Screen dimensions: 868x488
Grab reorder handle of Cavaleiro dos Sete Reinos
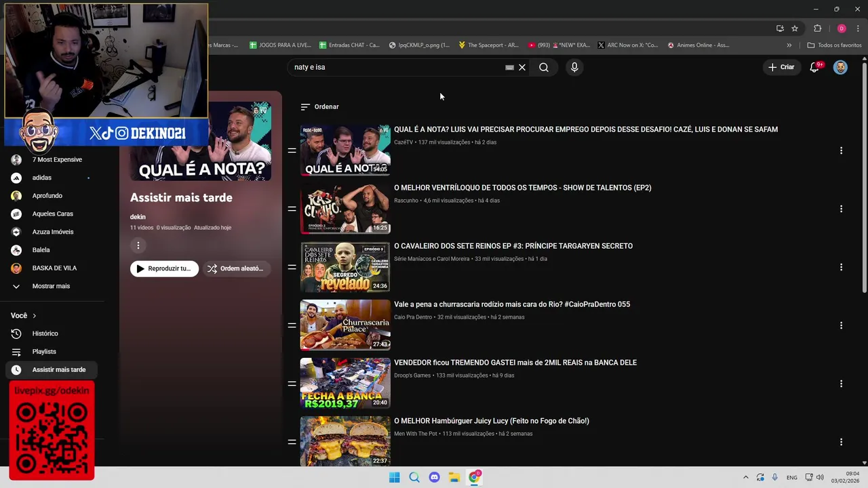[x=292, y=267]
